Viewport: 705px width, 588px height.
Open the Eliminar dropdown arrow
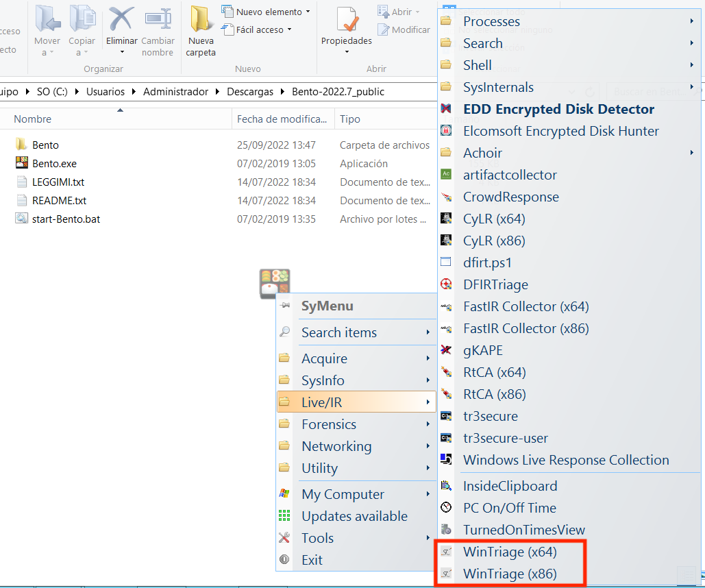(x=122, y=52)
